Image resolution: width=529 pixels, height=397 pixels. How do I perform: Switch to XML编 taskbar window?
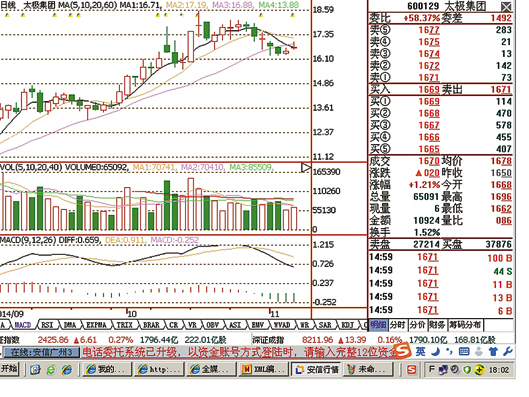click(x=263, y=370)
